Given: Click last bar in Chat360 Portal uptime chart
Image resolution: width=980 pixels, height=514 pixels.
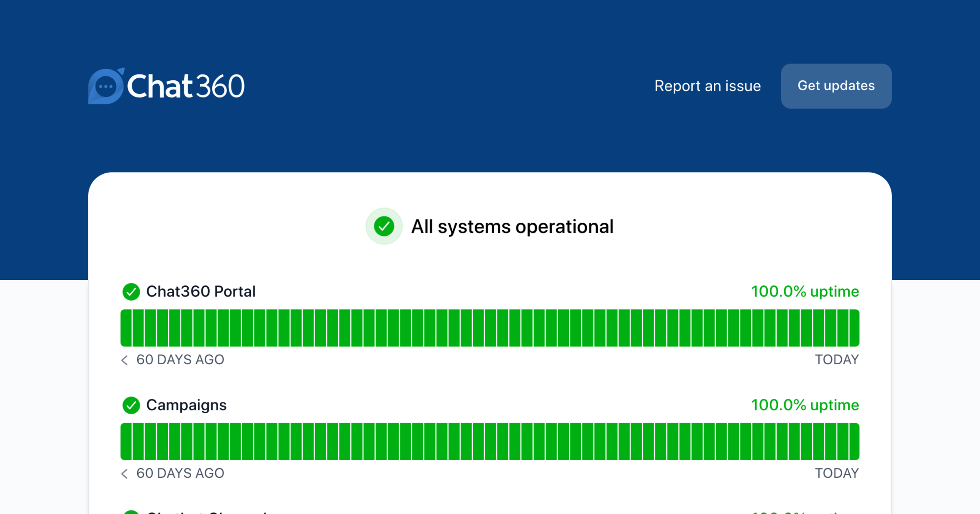Looking at the screenshot, I should (854, 328).
